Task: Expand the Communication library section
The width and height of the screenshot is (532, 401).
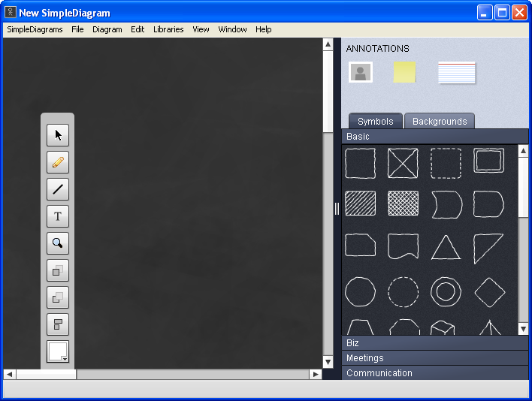Action: click(x=435, y=373)
